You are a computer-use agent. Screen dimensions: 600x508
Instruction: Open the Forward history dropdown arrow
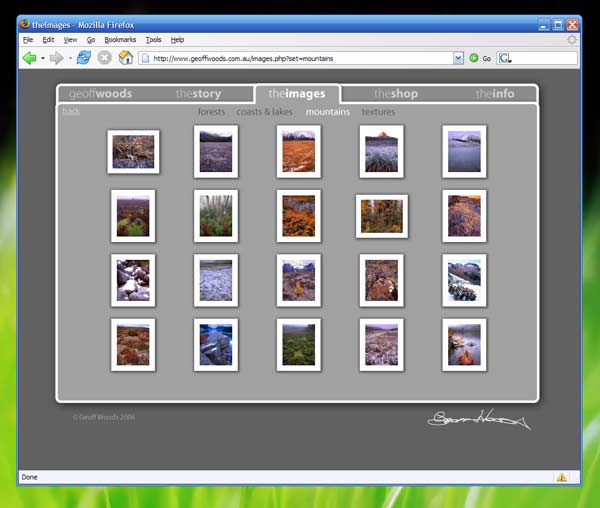click(x=70, y=59)
